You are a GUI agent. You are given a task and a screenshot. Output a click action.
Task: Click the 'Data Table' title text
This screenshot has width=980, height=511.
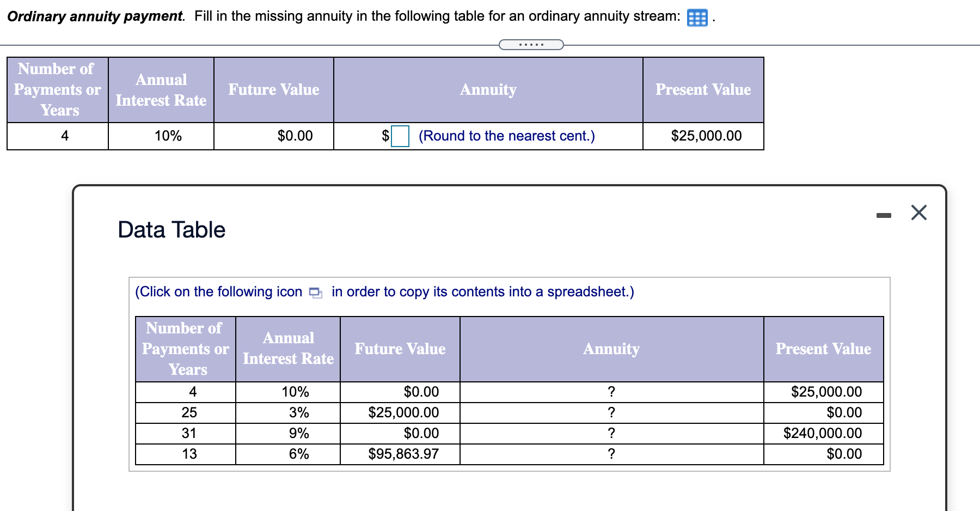(x=170, y=229)
